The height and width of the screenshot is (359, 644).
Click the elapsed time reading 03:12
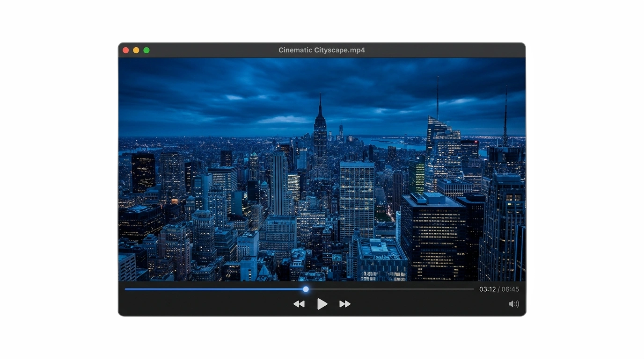(x=487, y=289)
